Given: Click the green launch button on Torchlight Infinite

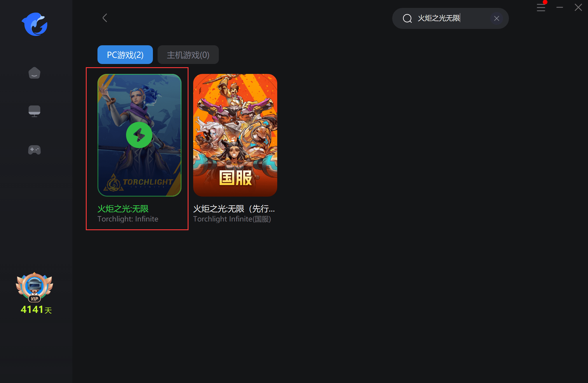Looking at the screenshot, I should click(138, 135).
